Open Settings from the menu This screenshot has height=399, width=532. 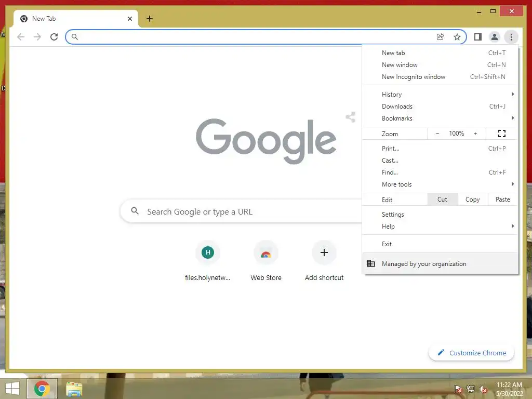pyautogui.click(x=440, y=215)
